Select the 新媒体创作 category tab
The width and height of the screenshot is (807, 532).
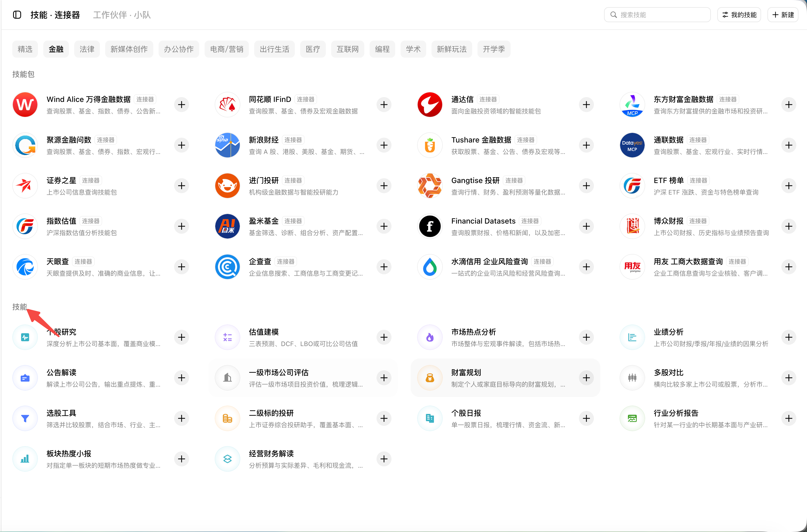point(129,49)
